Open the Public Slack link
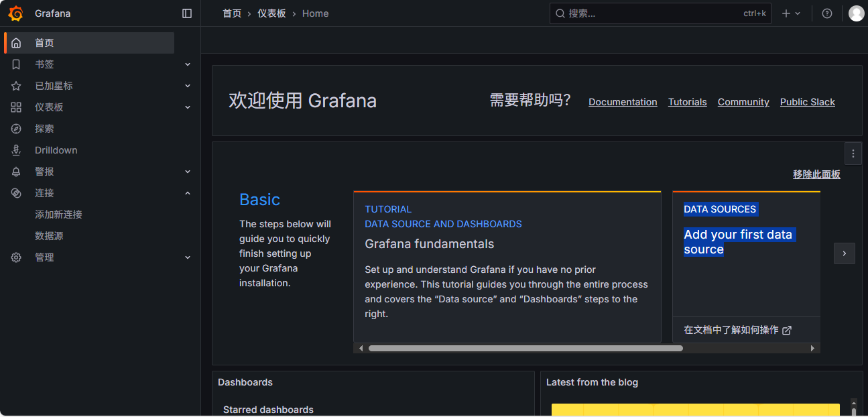868x417 pixels. click(x=808, y=102)
